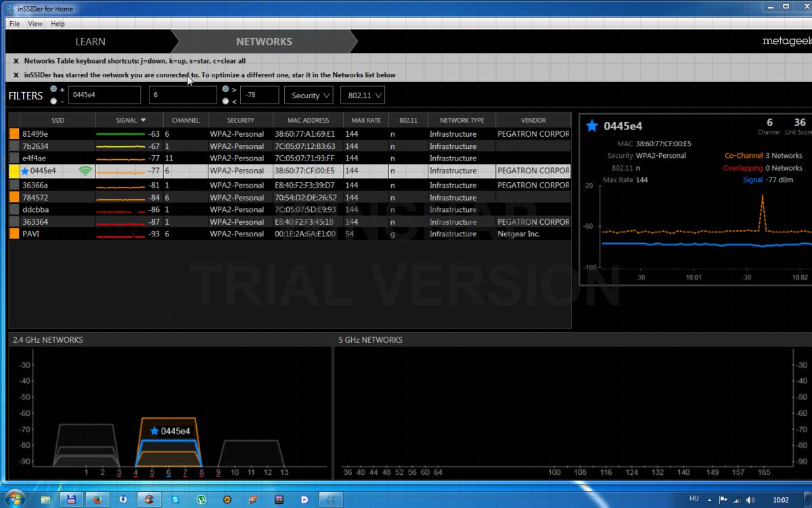
Task: Sort by the 802.11 table column header
Action: pyautogui.click(x=408, y=120)
